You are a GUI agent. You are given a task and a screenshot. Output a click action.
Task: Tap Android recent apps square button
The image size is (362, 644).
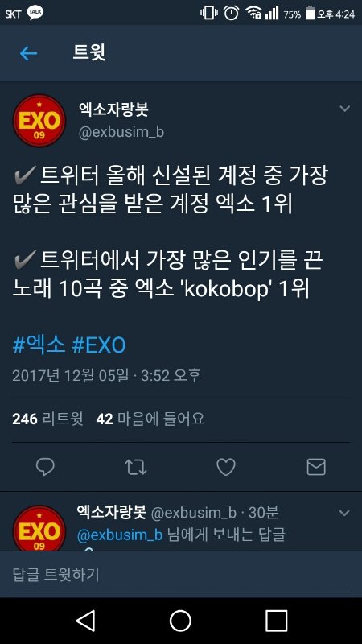(276, 621)
